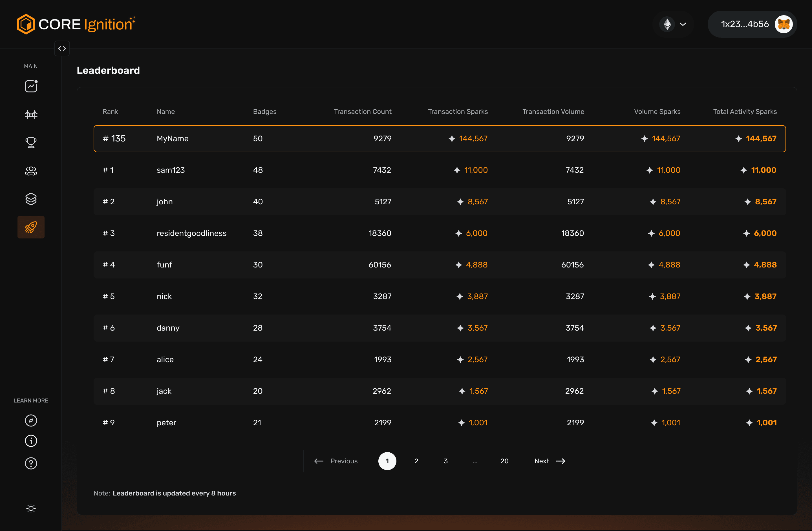Screen dimensions: 812x531
Task: Select the alice name
Action: pos(165,359)
